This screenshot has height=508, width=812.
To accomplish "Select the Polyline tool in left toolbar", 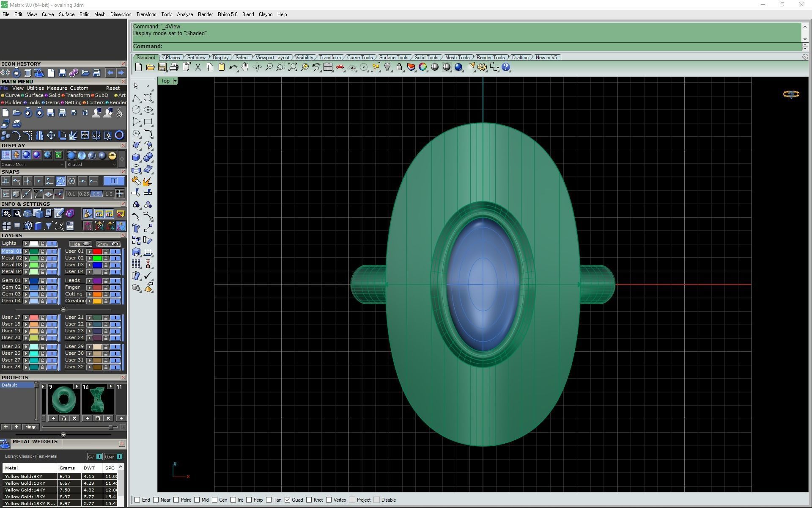I will 136,98.
